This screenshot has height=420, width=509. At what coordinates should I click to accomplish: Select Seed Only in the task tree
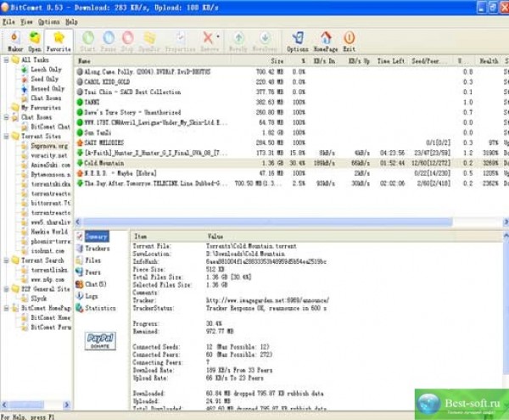point(44,79)
